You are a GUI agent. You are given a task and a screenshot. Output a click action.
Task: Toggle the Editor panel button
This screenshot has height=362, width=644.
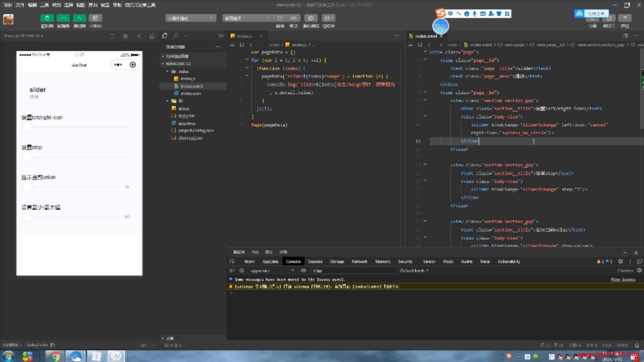(63, 18)
